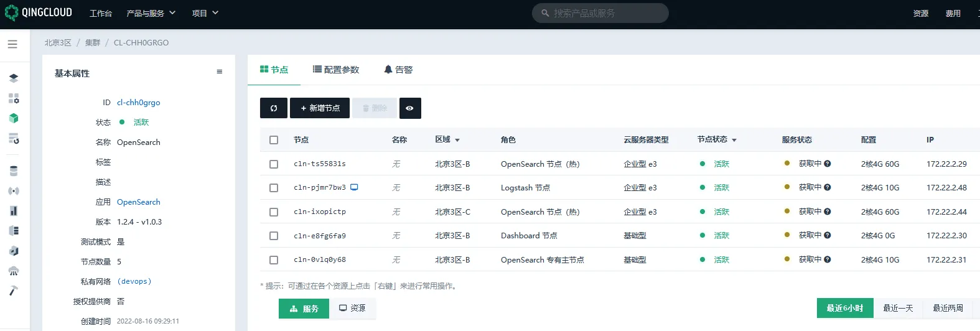
Task: Expand the 产品与服务 dropdown menu
Action: [x=151, y=13]
